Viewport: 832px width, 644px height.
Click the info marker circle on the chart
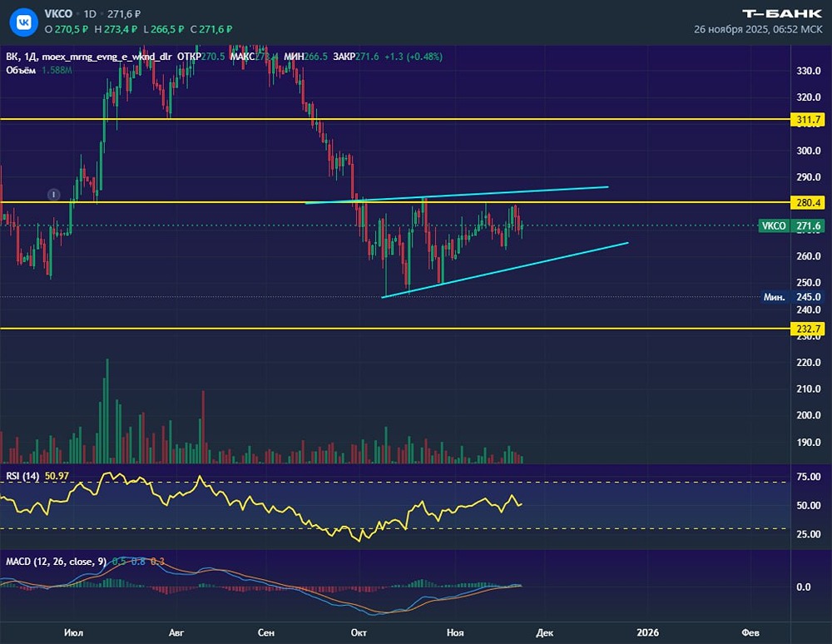coord(53,195)
